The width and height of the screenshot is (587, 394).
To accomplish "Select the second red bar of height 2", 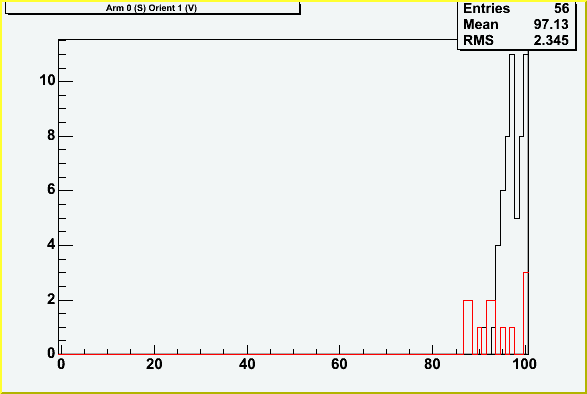I will click(491, 327).
